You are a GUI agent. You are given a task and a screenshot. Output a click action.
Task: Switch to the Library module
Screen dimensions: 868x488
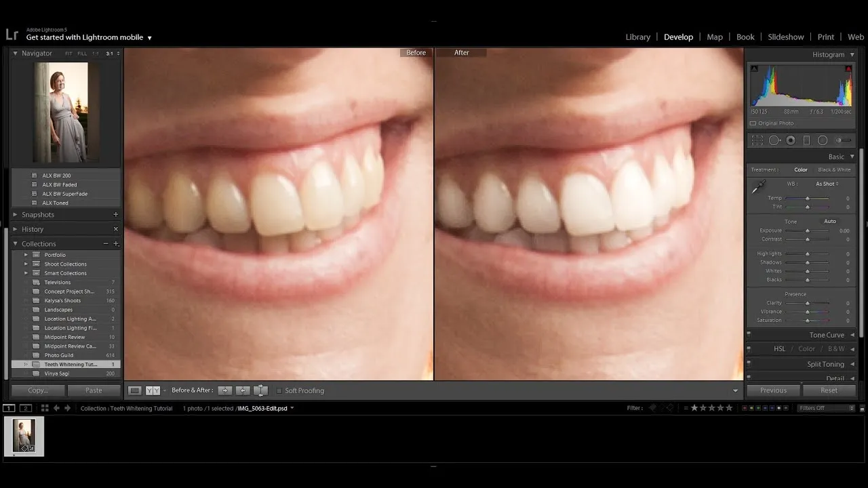637,37
